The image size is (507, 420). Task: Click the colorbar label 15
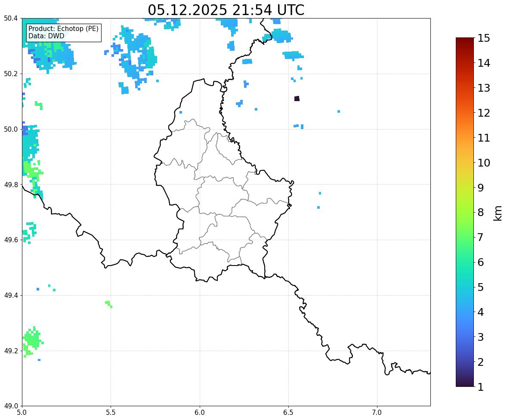tap(484, 38)
